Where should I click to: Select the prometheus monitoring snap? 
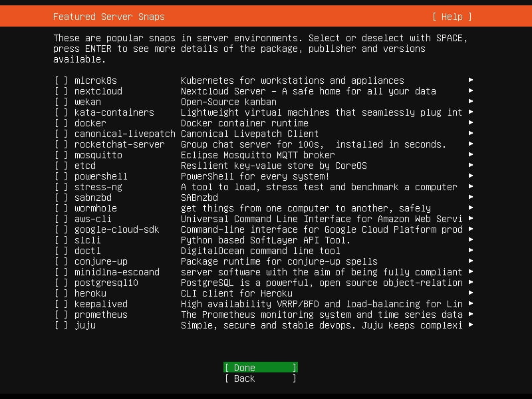pyautogui.click(x=61, y=315)
